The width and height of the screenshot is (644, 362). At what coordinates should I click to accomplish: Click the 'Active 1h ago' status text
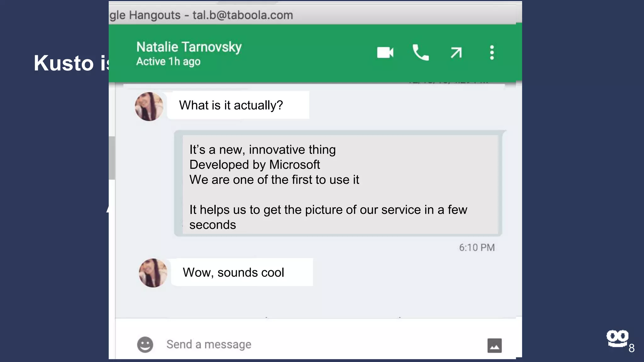pos(168,62)
